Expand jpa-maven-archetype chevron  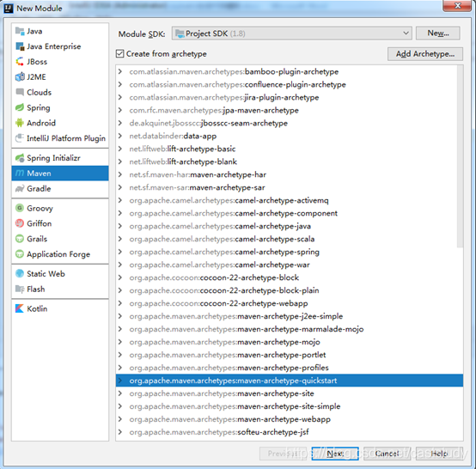click(x=120, y=110)
